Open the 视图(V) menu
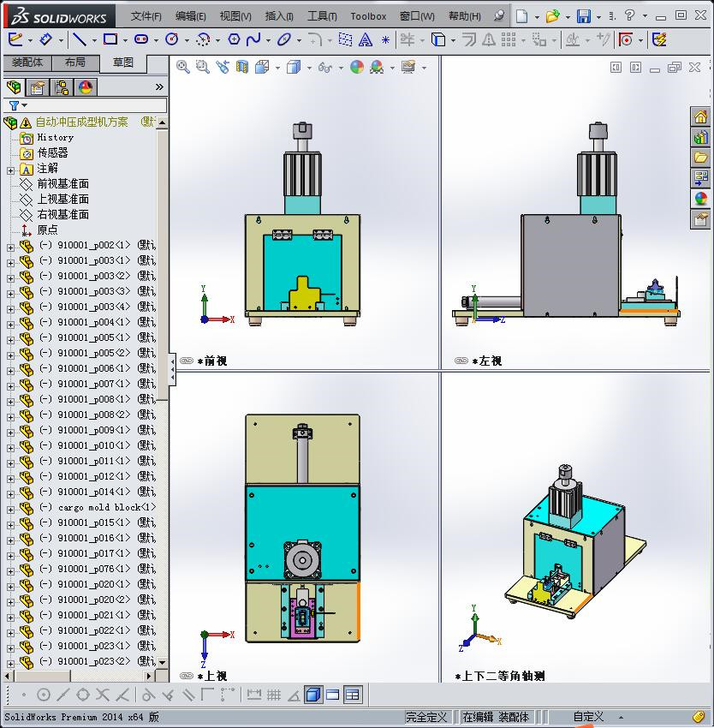 (235, 16)
